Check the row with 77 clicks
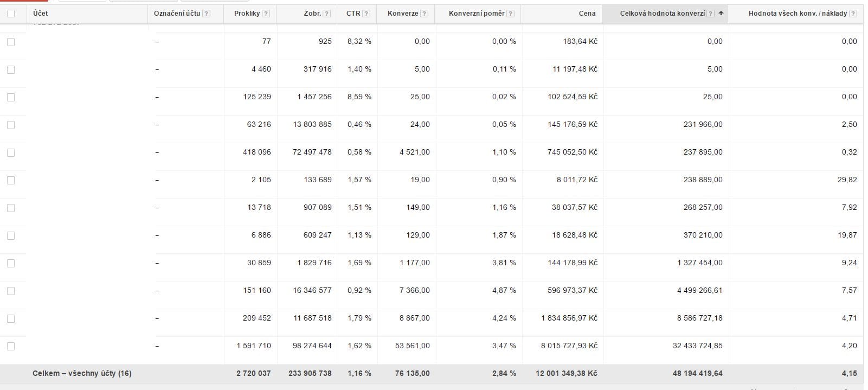 tap(11, 42)
